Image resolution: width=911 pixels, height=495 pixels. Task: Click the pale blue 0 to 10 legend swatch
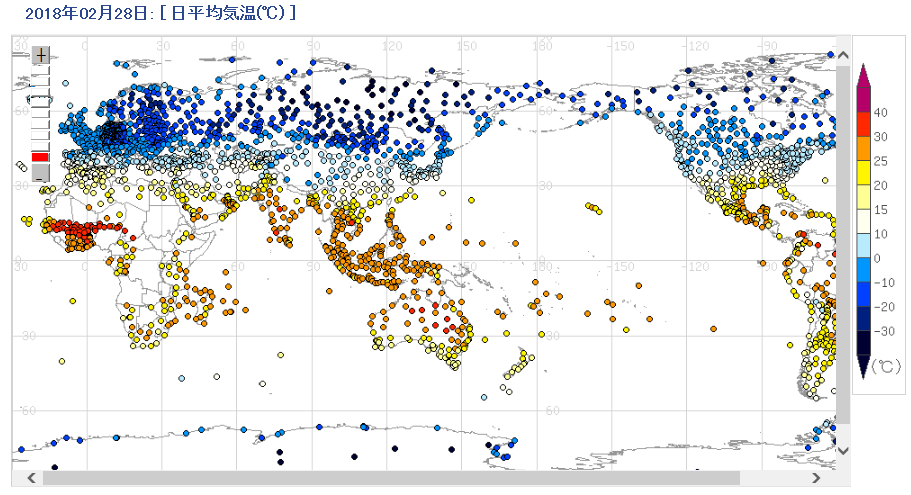865,246
